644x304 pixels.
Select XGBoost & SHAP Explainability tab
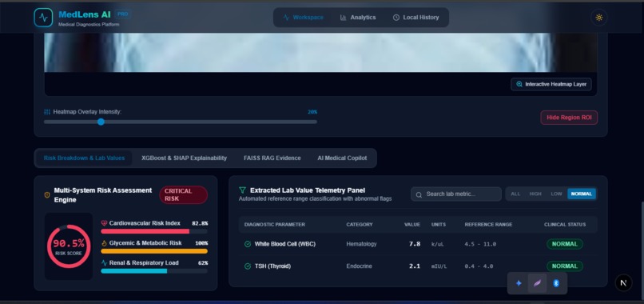click(184, 158)
